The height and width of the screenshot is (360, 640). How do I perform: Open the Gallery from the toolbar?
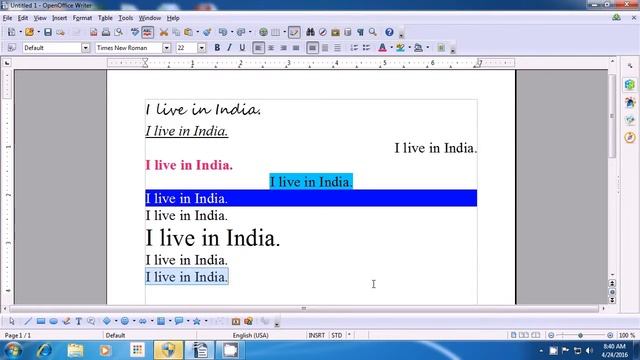coord(335,32)
